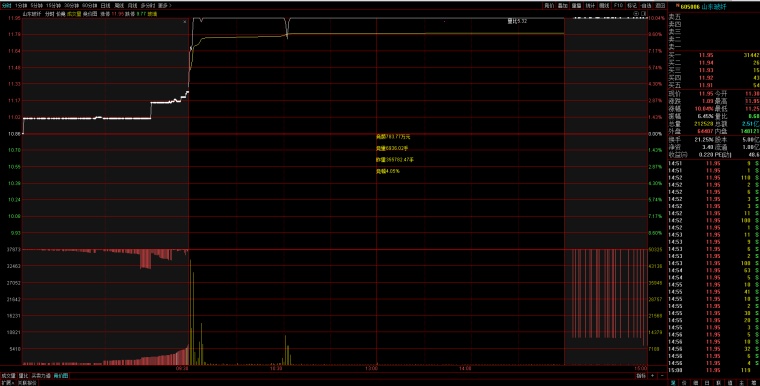Expand the 扩展 panel at bottom left
Screen dimensions: 760x386
(7, 383)
